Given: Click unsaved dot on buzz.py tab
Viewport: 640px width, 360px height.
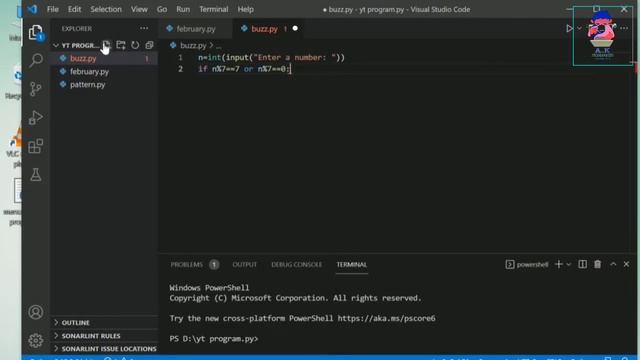Looking at the screenshot, I should (x=295, y=29).
